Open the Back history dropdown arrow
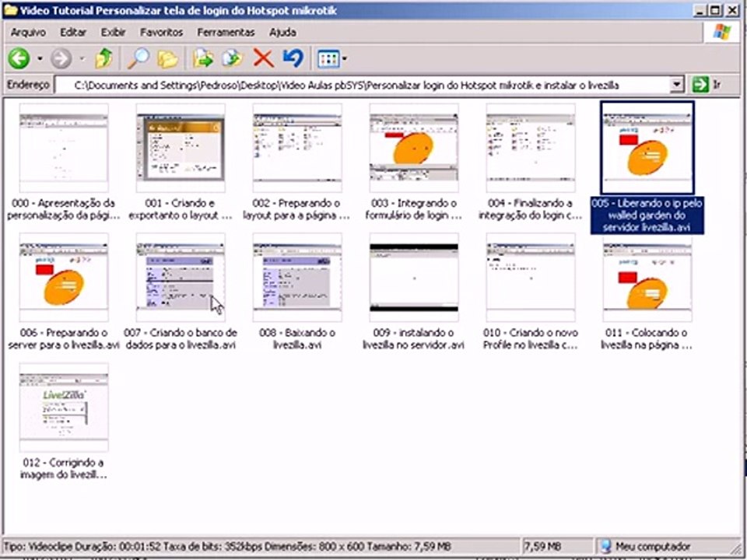Image resolution: width=747 pixels, height=560 pixels. click(x=40, y=59)
